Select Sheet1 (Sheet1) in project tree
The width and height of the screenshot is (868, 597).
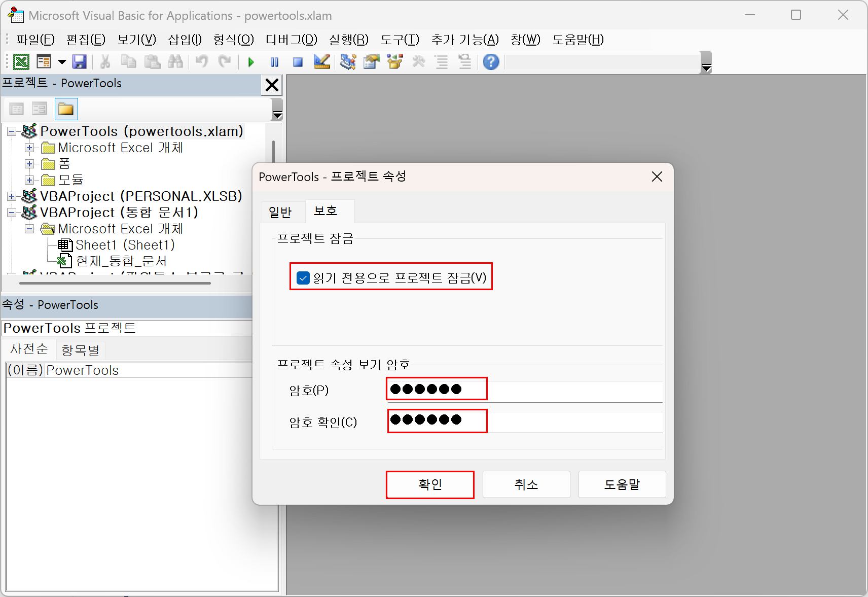click(125, 245)
